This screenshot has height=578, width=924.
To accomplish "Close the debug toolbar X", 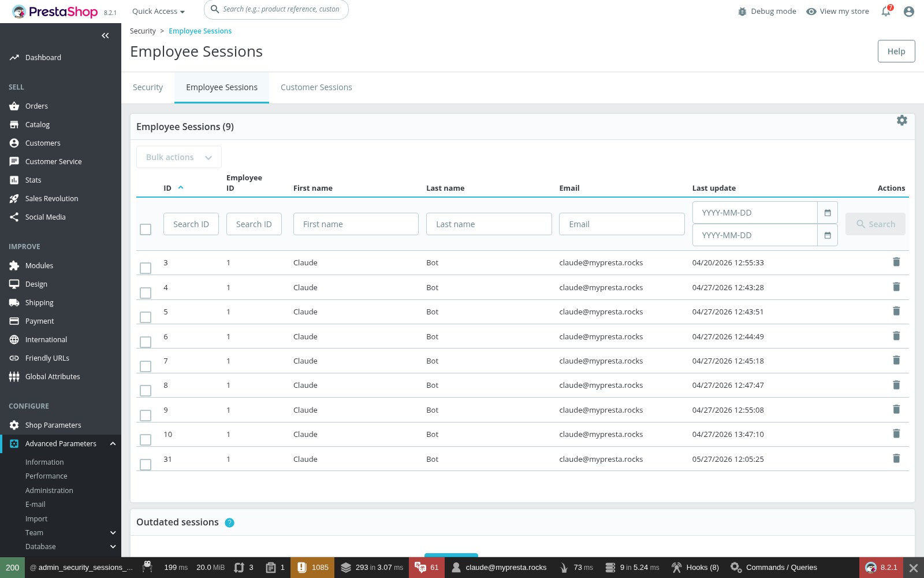I will click(x=913, y=568).
